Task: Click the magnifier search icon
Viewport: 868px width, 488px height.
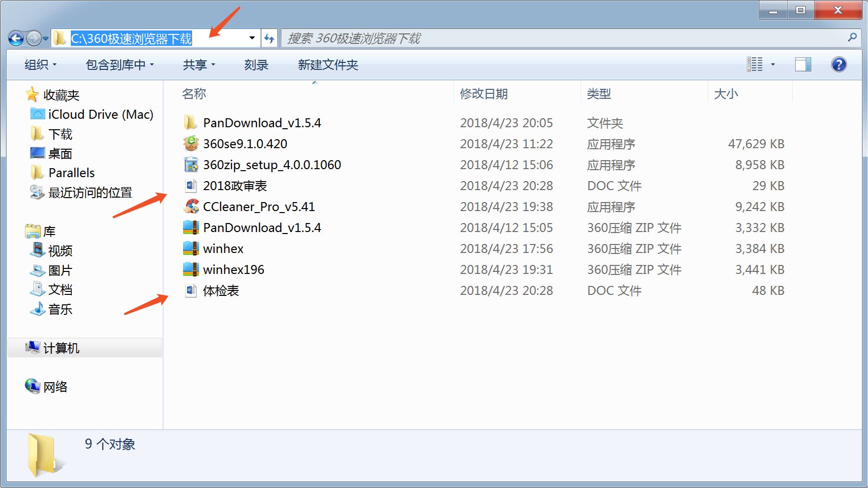Action: point(852,37)
